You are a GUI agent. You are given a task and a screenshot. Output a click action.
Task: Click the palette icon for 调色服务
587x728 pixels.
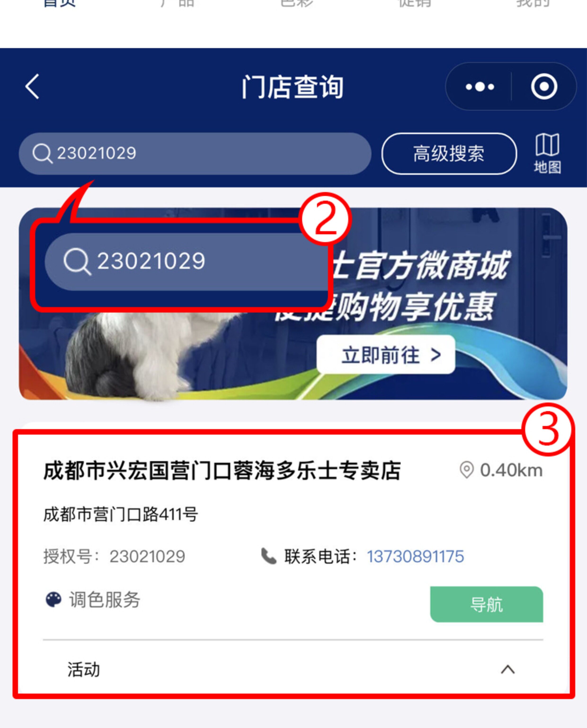click(x=53, y=600)
